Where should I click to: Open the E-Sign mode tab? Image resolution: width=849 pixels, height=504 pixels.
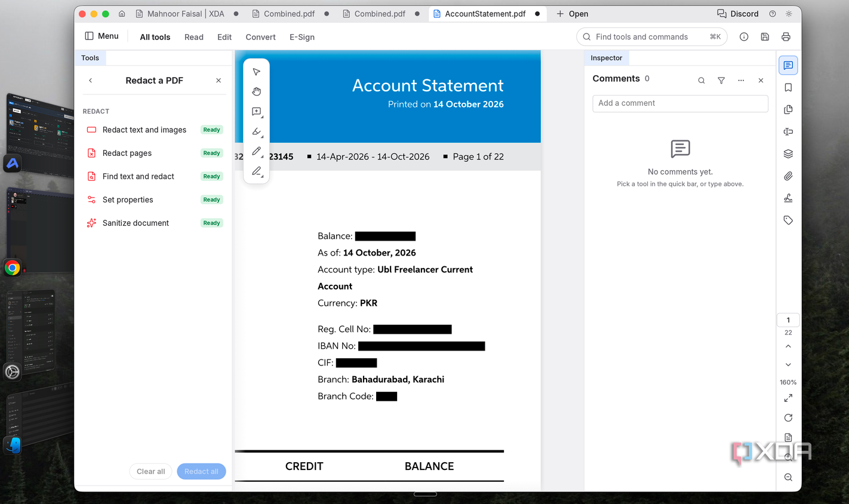tap(302, 37)
